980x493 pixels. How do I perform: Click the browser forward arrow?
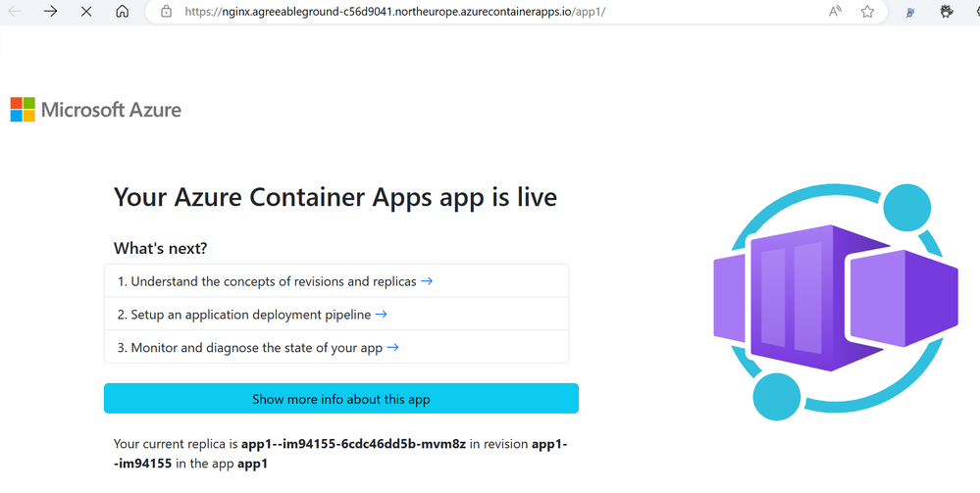point(51,11)
